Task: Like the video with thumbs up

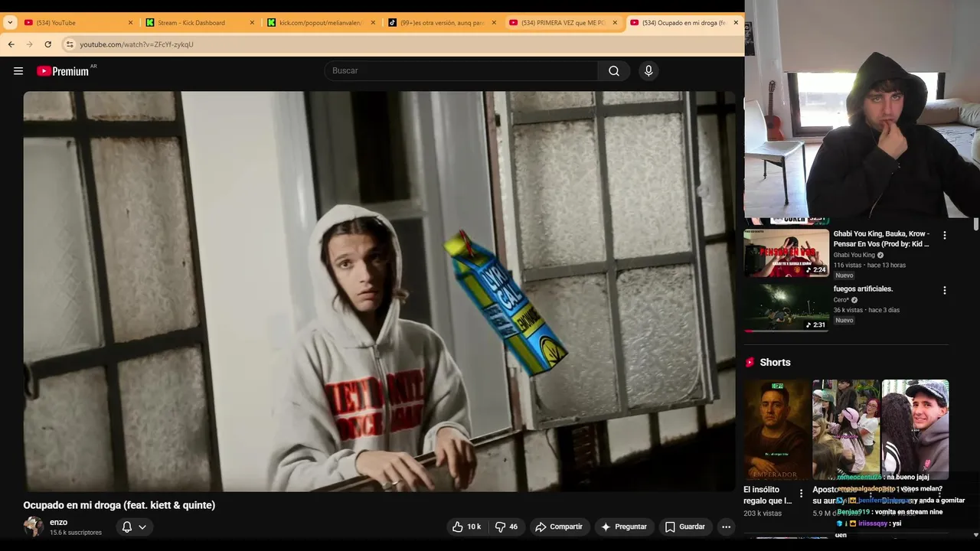Action: coord(467,527)
